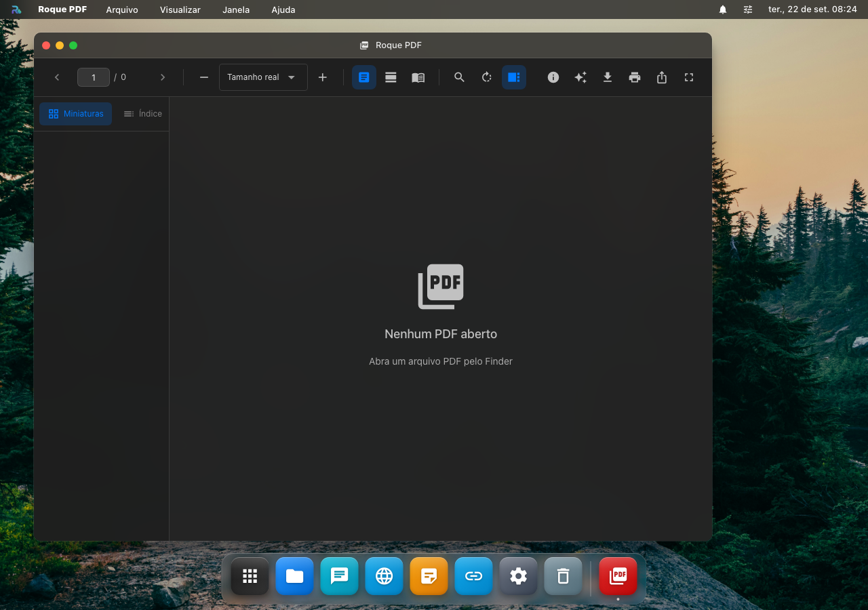Open the link app in dock
This screenshot has width=868, height=610.
pyautogui.click(x=474, y=576)
